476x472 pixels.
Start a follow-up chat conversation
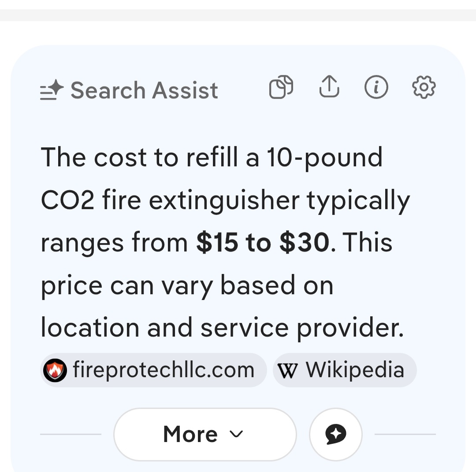[x=335, y=434]
